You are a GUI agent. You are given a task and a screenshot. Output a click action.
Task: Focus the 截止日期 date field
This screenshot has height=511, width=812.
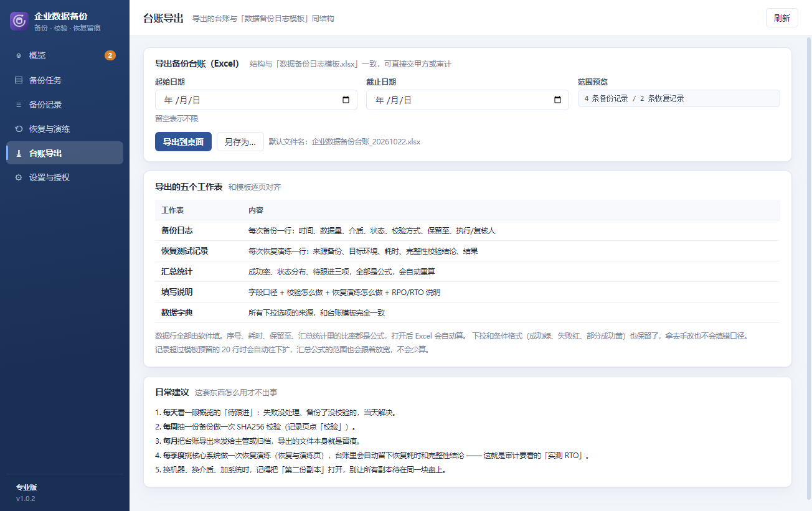[x=468, y=100]
